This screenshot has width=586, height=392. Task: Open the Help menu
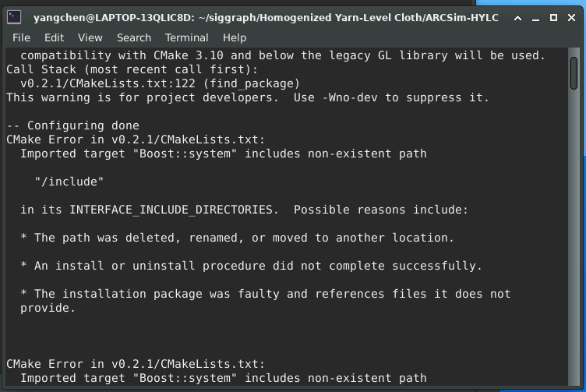(x=235, y=37)
